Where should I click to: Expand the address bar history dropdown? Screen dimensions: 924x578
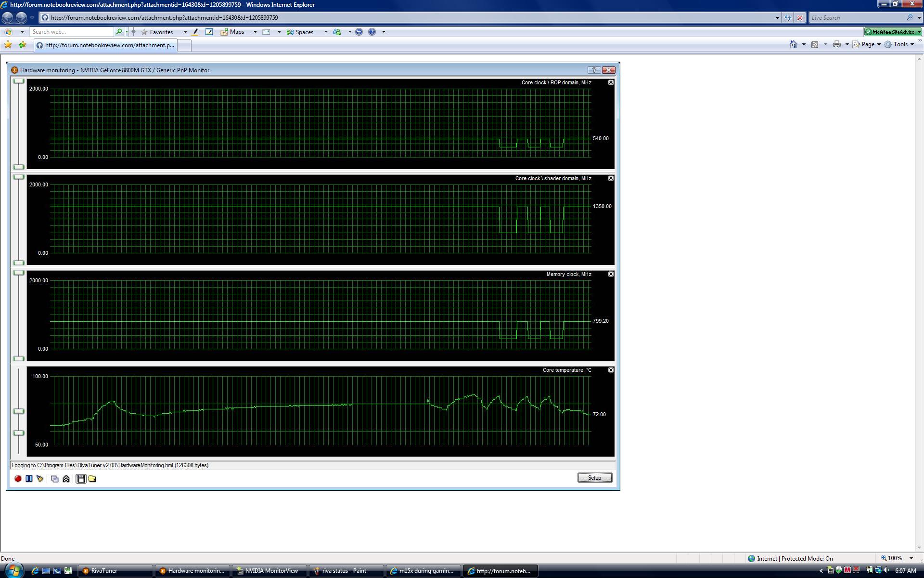pyautogui.click(x=777, y=18)
